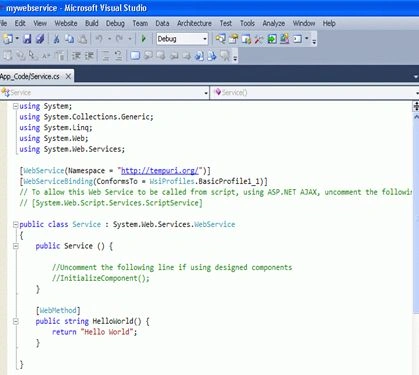Click the first icon in the text editor toolbar
419x375 pixels.
(8, 56)
